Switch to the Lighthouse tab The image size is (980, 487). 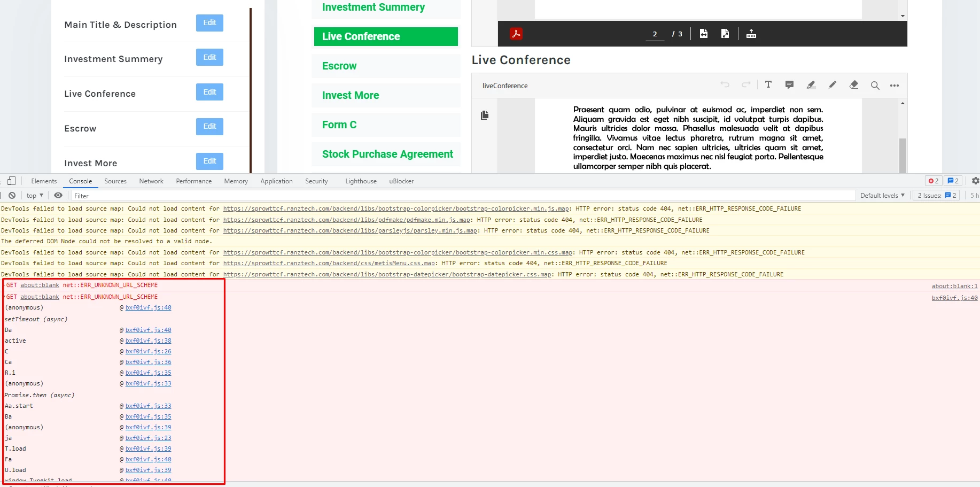361,181
